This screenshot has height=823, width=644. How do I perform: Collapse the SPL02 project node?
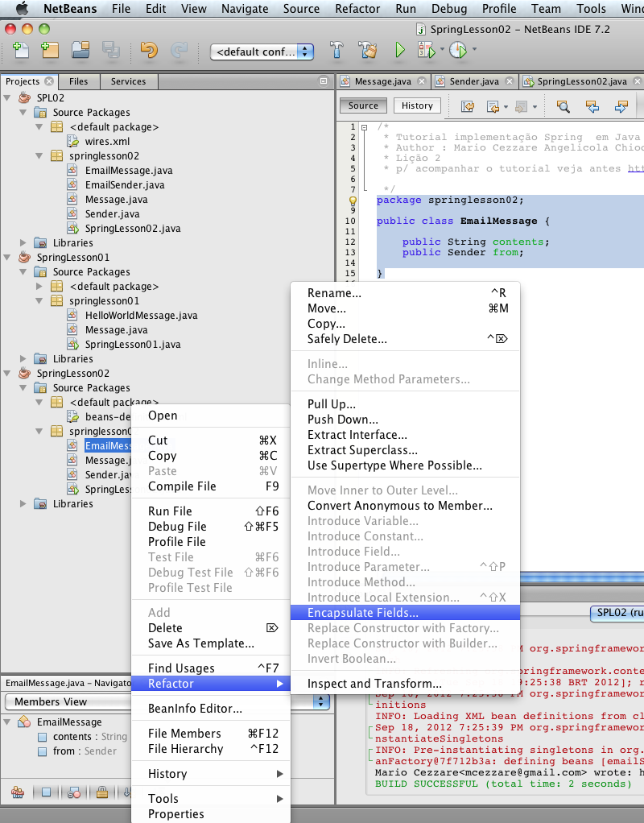click(7, 97)
